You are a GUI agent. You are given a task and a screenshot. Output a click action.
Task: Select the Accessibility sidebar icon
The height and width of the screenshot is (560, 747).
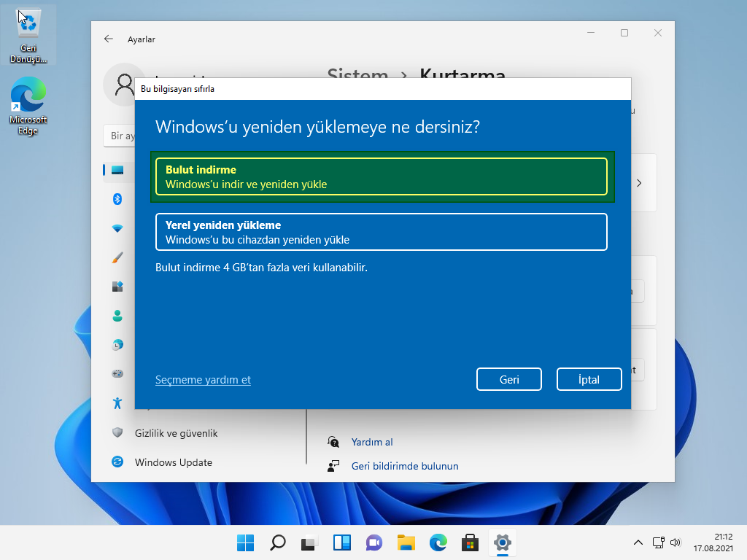pos(117,403)
